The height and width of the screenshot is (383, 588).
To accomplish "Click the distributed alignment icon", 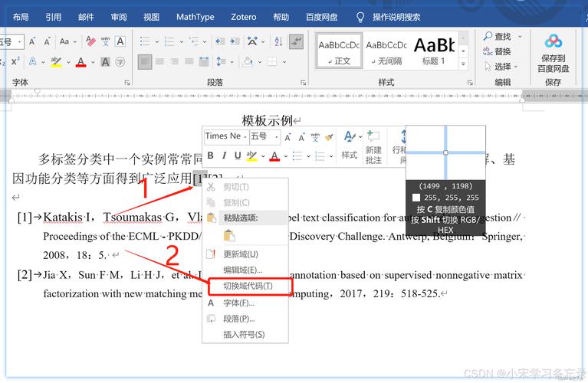I will 204,61.
